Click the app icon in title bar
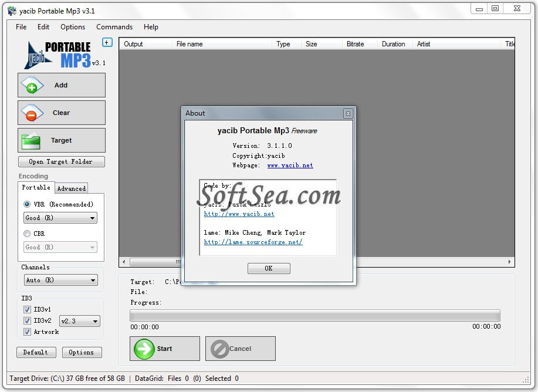This screenshot has width=538, height=392. [x=12, y=11]
